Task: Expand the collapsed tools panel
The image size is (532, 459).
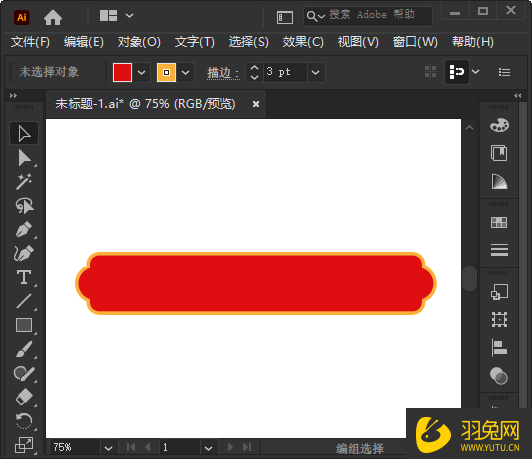Action: [13, 96]
